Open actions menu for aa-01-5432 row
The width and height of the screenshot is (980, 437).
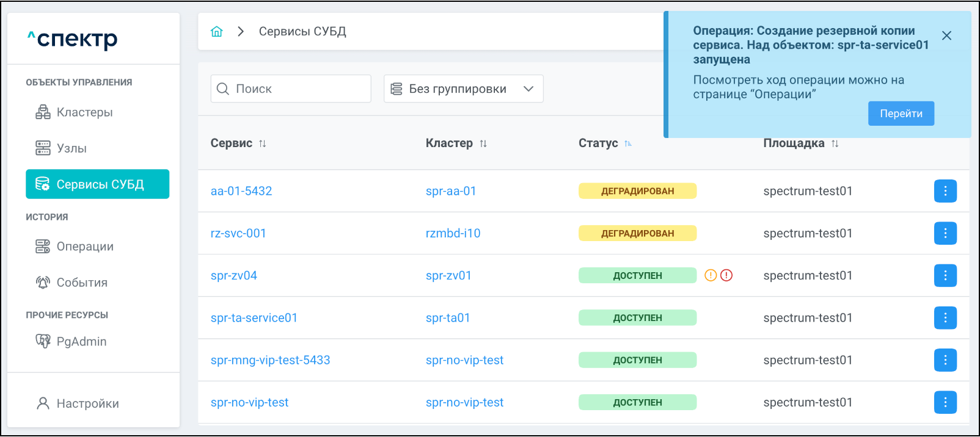pyautogui.click(x=945, y=191)
